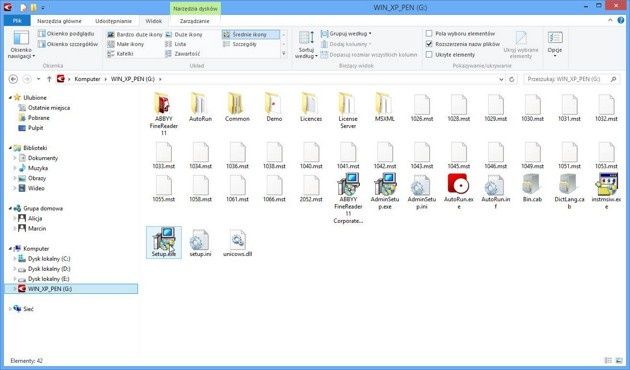Select the AdminSetup.ini file
This screenshot has height=370, width=630.
tap(422, 191)
